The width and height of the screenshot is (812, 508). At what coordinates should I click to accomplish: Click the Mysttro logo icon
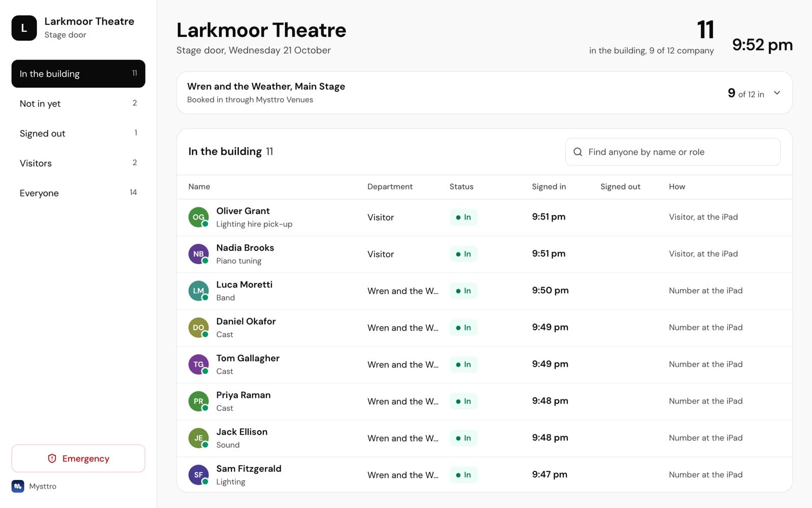(18, 486)
